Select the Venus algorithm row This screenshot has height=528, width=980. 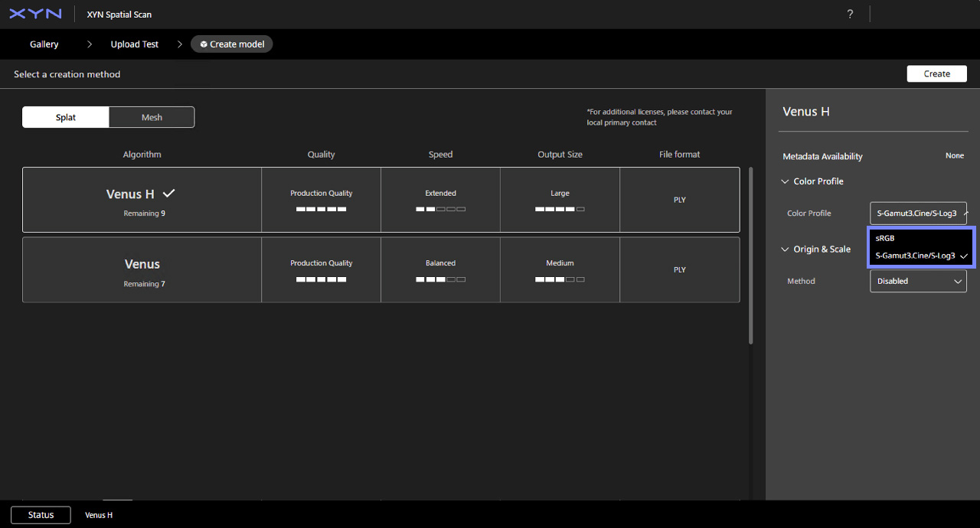coord(381,269)
